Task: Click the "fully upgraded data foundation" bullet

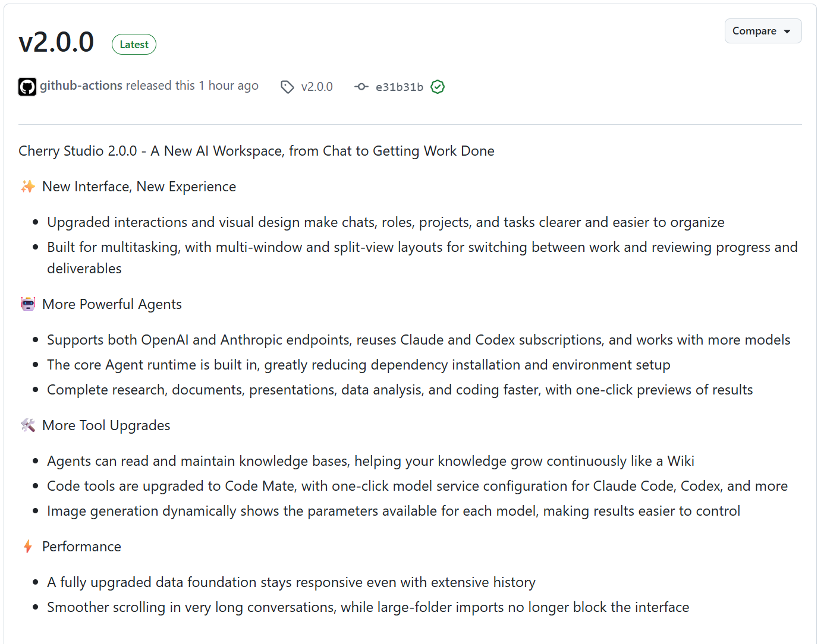Action: pyautogui.click(x=291, y=582)
